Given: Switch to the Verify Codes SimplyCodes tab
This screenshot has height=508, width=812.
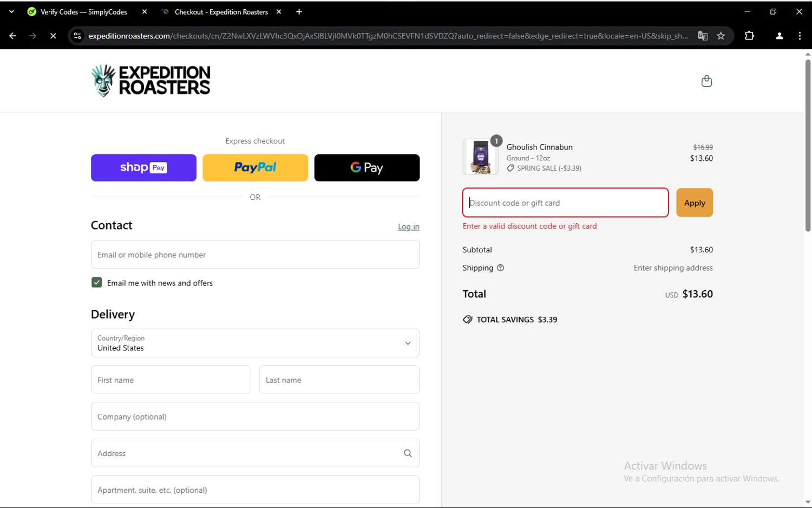Looking at the screenshot, I should coord(84,12).
